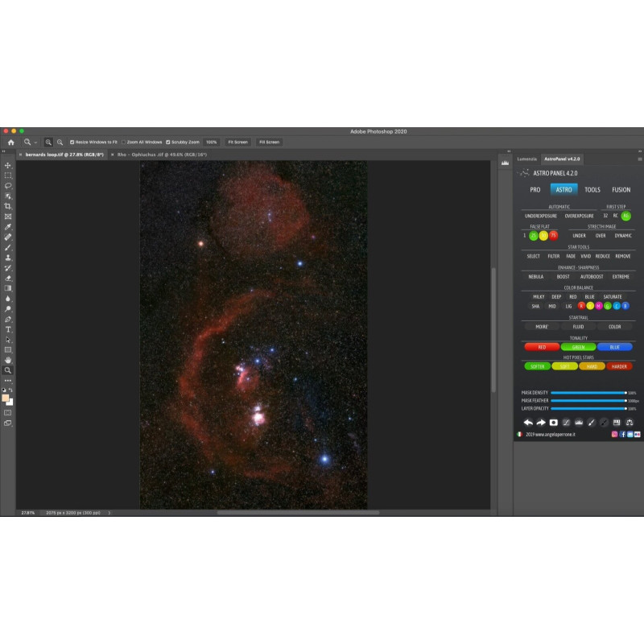Activate the Type tool
644x644 pixels.
pos(8,329)
